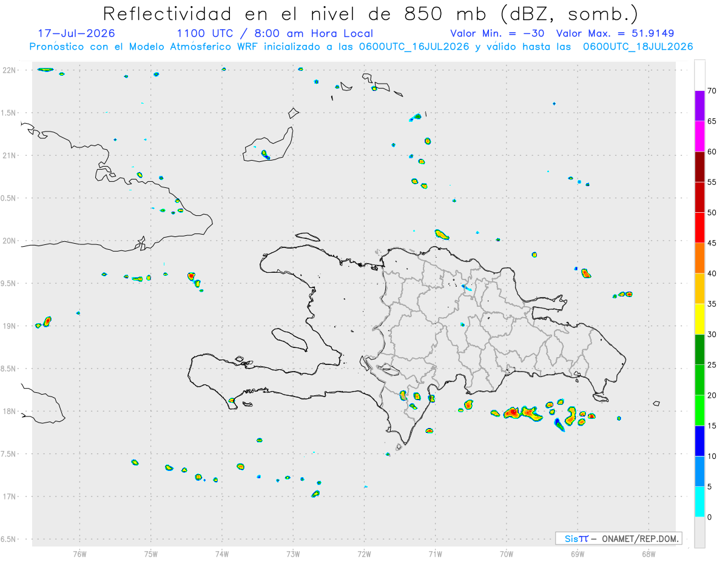Click the '0600UTC_18JUL2026' valid-until timestamp

click(638, 47)
